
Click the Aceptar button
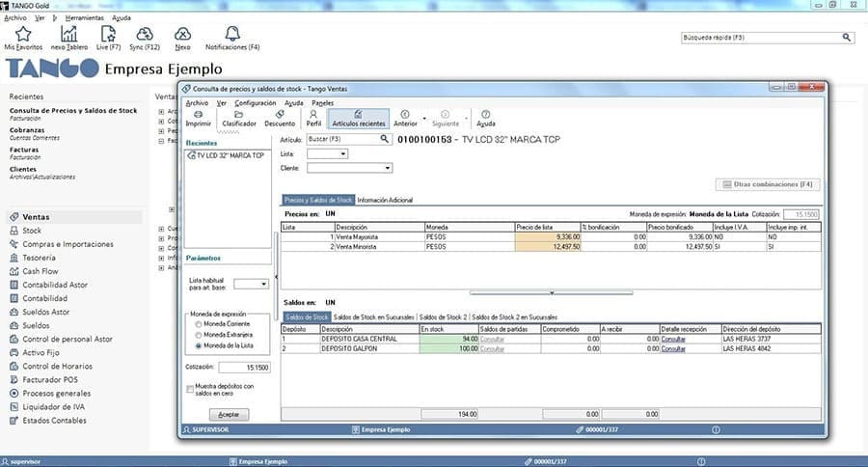[x=229, y=414]
